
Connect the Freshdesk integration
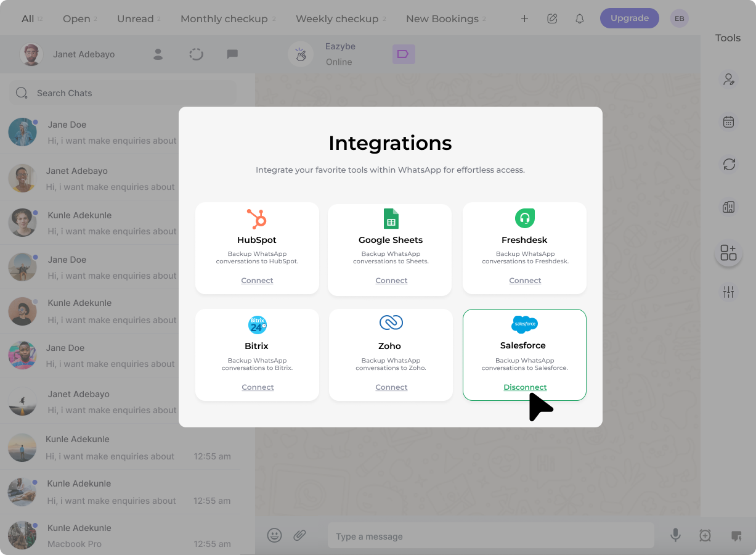point(525,281)
